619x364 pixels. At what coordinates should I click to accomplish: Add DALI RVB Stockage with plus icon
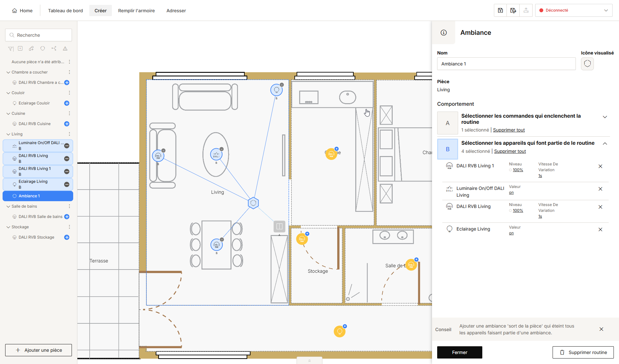pyautogui.click(x=67, y=237)
